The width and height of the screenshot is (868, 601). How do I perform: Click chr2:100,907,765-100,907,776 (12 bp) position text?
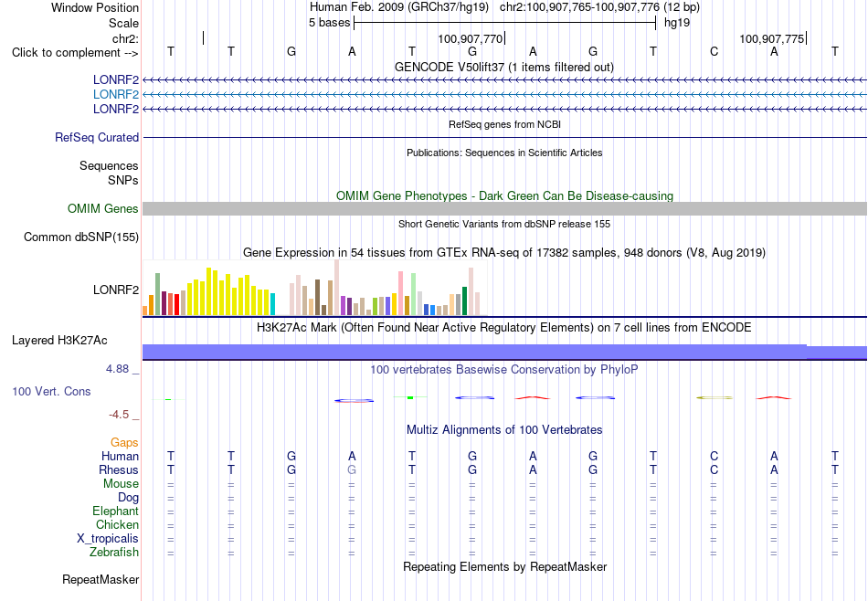[599, 7]
